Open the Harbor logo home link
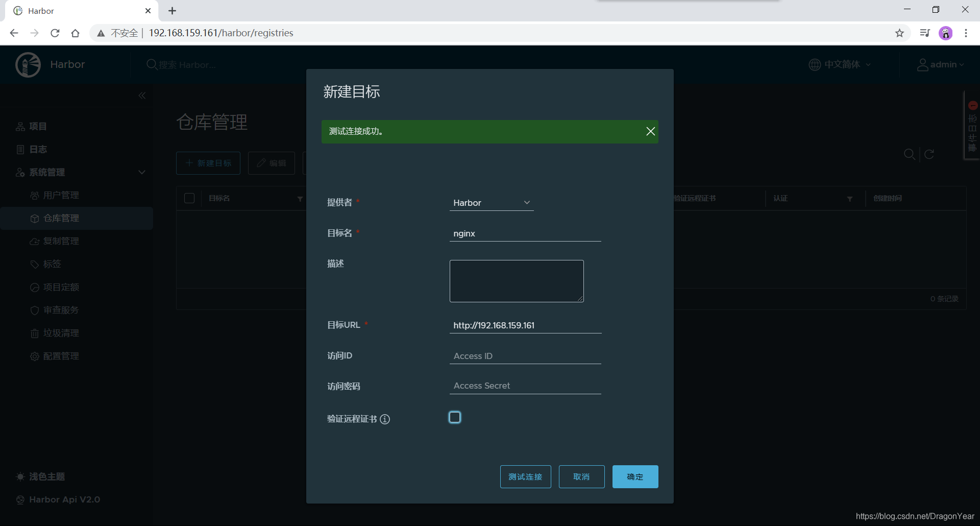 tap(50, 65)
